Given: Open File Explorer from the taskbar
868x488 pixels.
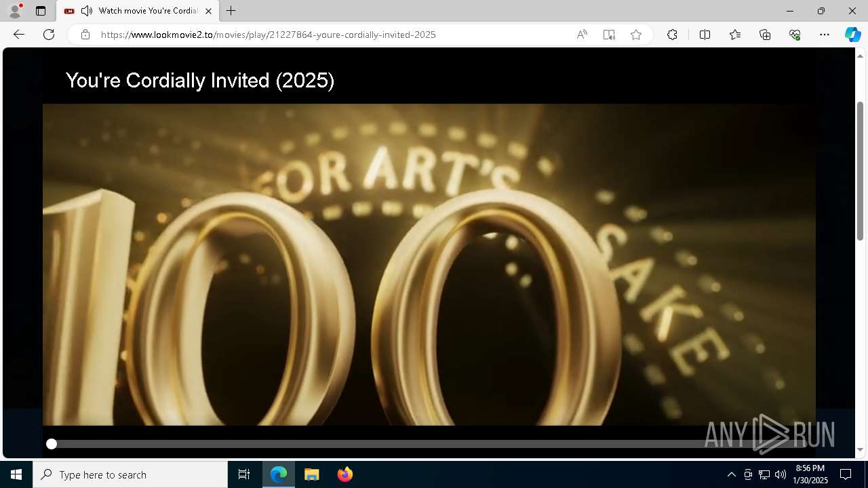Looking at the screenshot, I should (x=312, y=474).
